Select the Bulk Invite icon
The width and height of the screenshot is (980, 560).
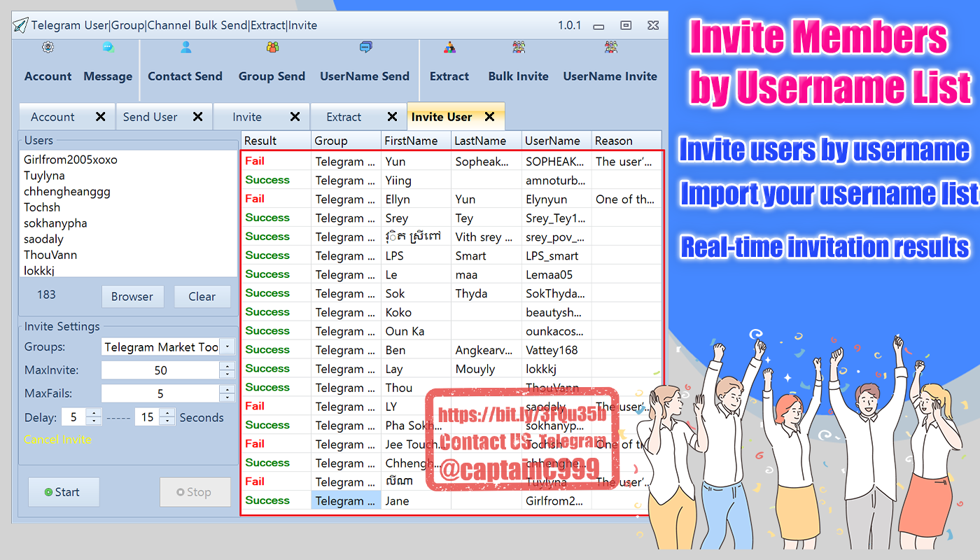coord(519,48)
